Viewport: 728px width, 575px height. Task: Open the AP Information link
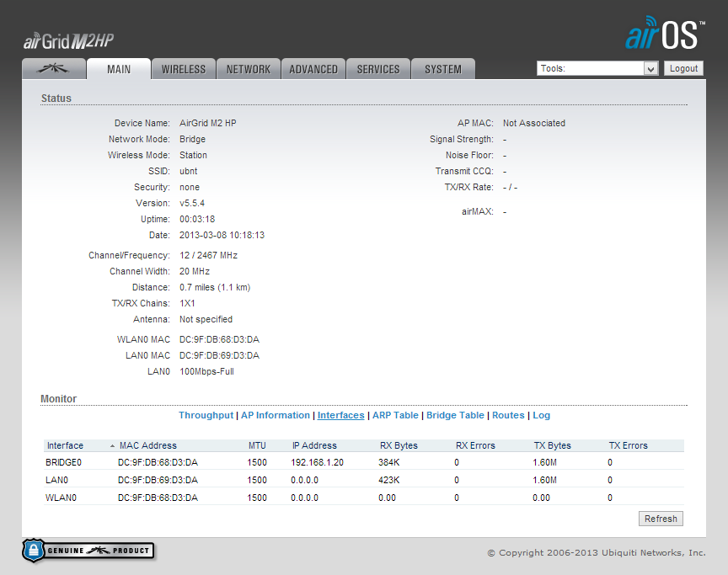(x=276, y=415)
